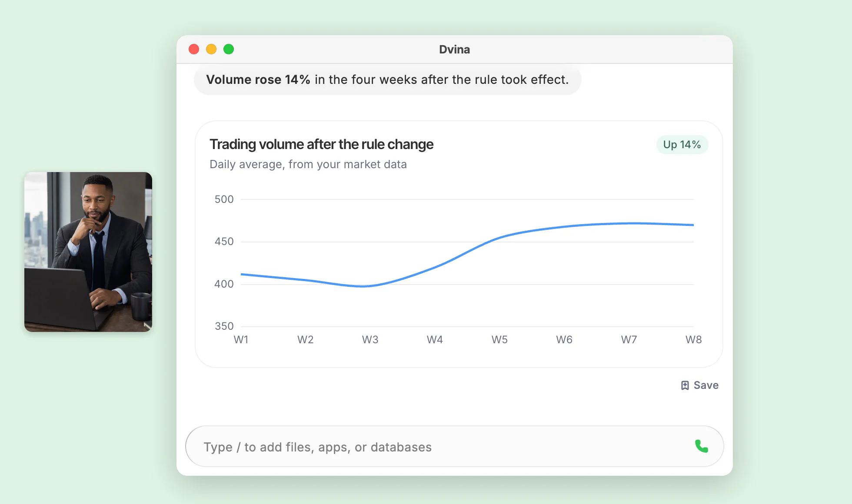The width and height of the screenshot is (852, 504).
Task: Click the 350 y-axis value
Action: [x=224, y=326]
